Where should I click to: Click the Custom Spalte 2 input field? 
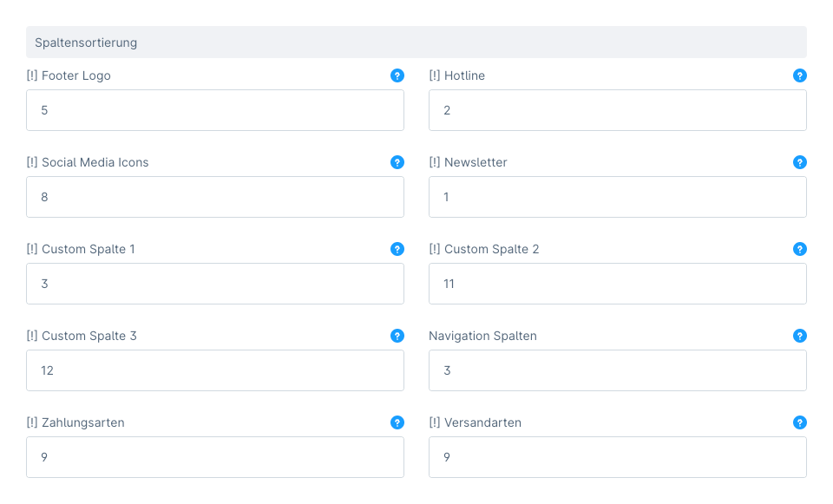pyautogui.click(x=617, y=284)
